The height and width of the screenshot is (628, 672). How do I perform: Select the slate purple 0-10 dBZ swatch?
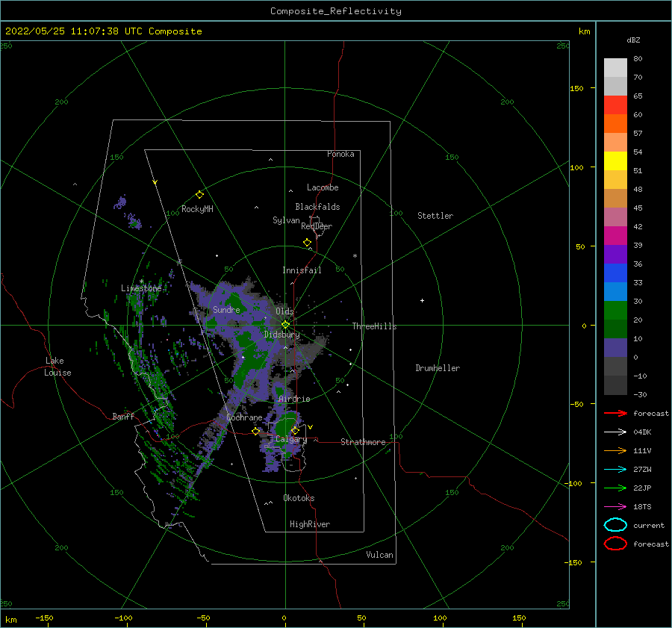615,348
